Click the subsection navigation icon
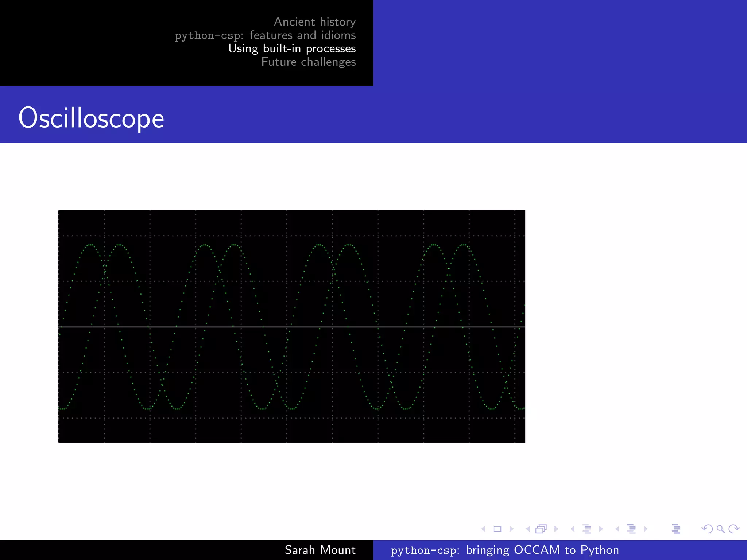The width and height of the screenshot is (747, 560). coord(587,529)
